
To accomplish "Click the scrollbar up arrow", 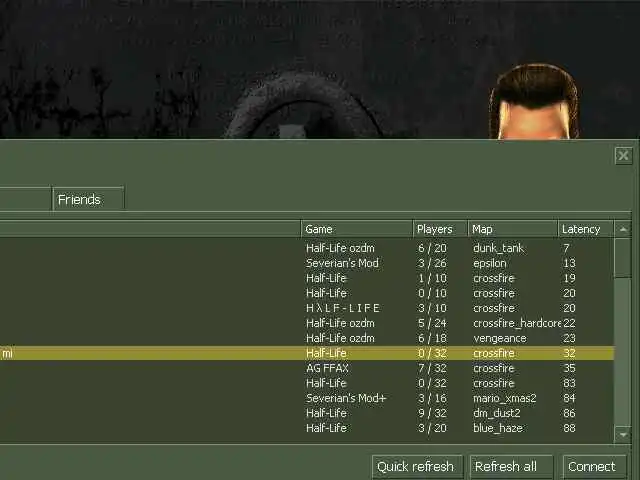I will tap(623, 229).
